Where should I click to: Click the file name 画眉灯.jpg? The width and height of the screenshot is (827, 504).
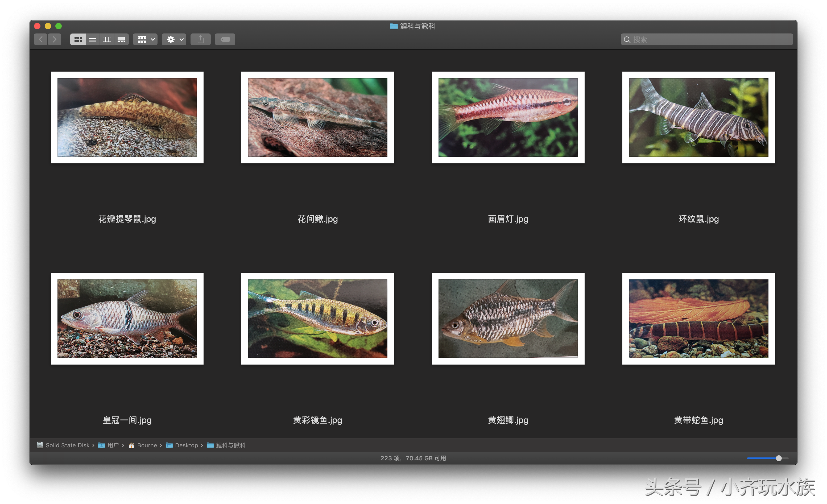tap(508, 219)
